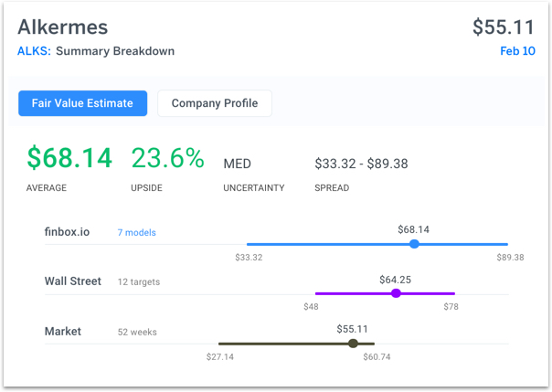Click the UNCERTAINTY caption
552x392 pixels.
[254, 188]
